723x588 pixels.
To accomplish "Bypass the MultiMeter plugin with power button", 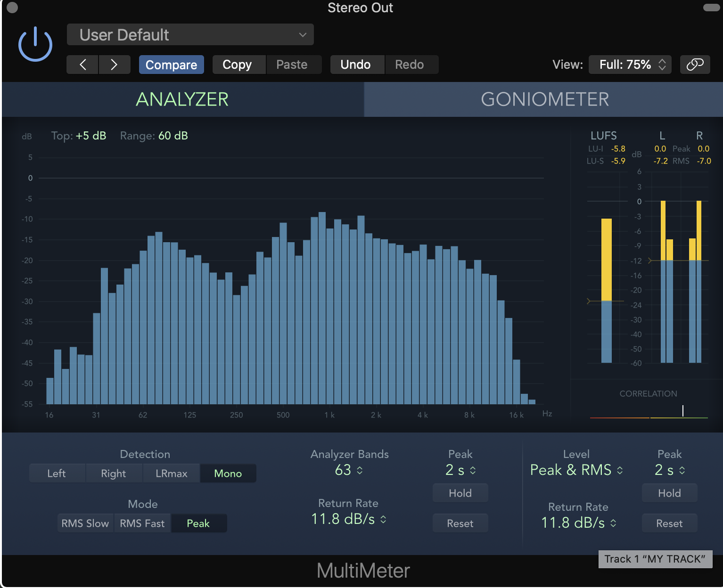I will coord(35,43).
